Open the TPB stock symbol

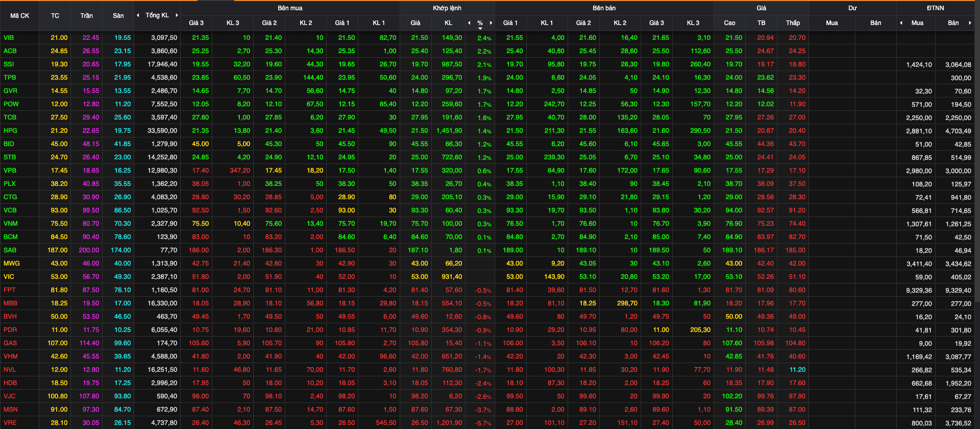[10, 78]
